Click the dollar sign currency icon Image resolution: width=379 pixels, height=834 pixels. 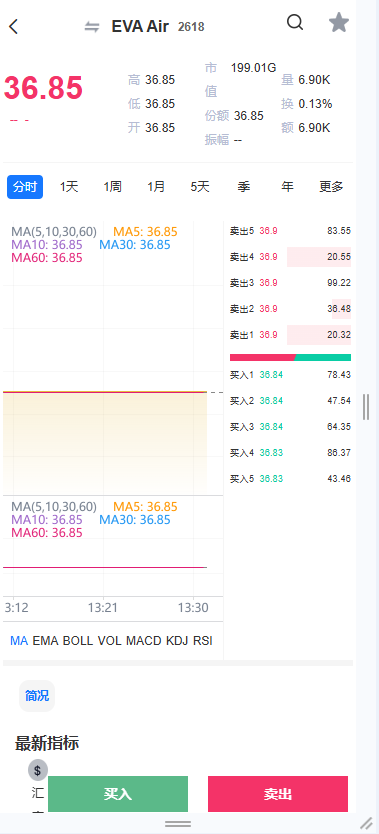[x=38, y=770]
